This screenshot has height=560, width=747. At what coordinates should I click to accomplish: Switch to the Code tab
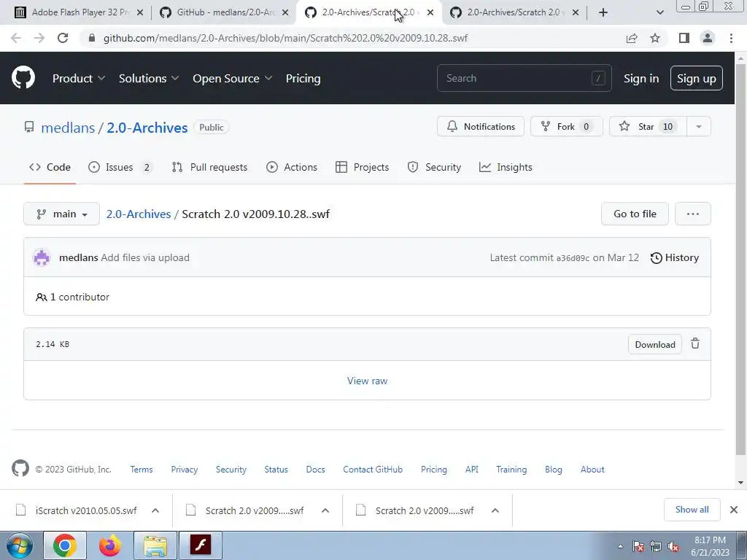click(x=50, y=167)
